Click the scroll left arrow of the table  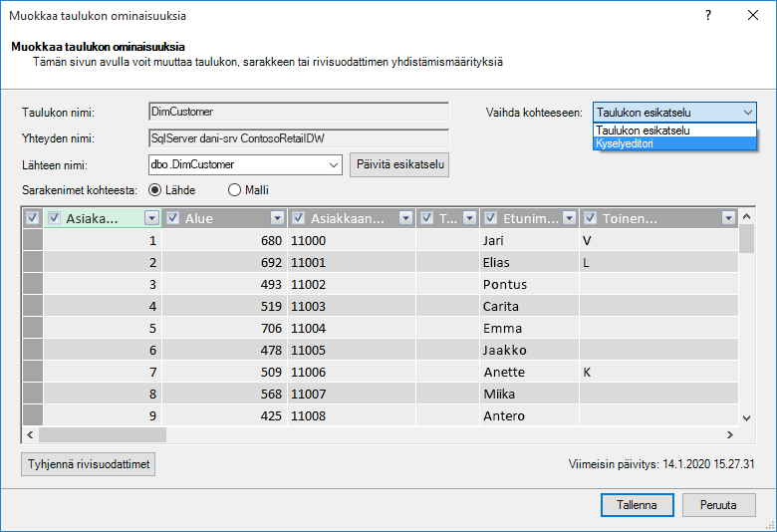point(30,434)
